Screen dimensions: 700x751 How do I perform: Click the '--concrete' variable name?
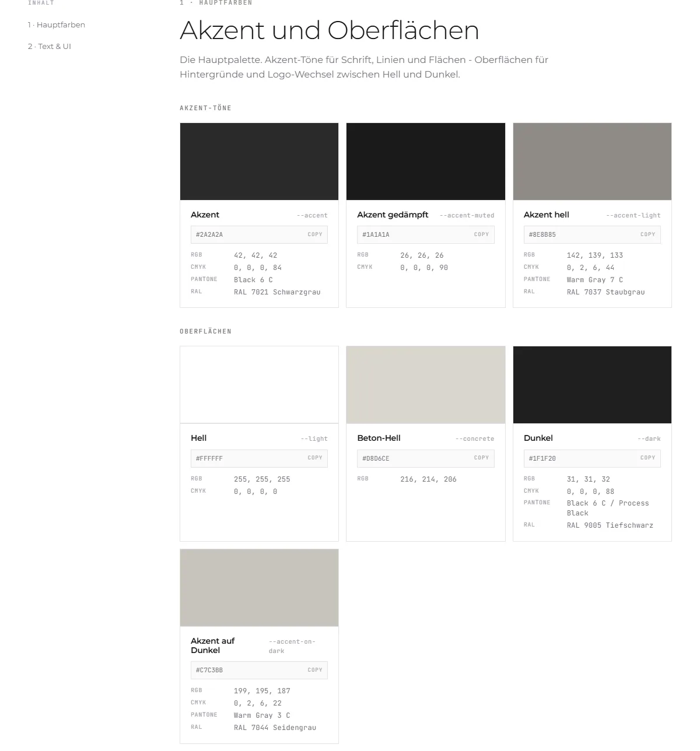[475, 438]
